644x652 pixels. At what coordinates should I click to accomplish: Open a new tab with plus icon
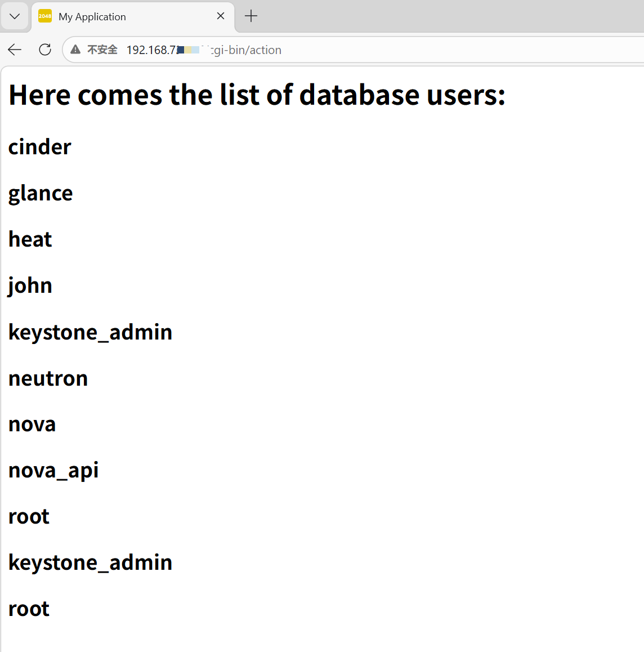[x=251, y=16]
